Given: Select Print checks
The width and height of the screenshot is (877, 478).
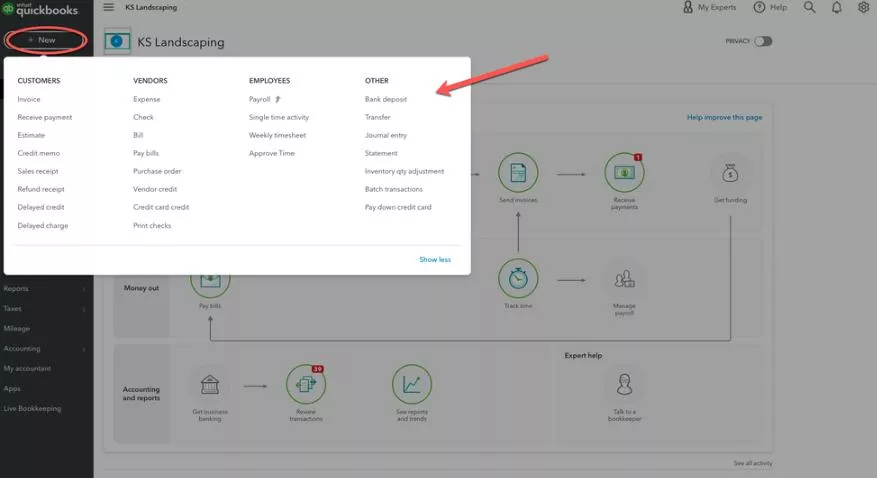Looking at the screenshot, I should coord(152,225).
